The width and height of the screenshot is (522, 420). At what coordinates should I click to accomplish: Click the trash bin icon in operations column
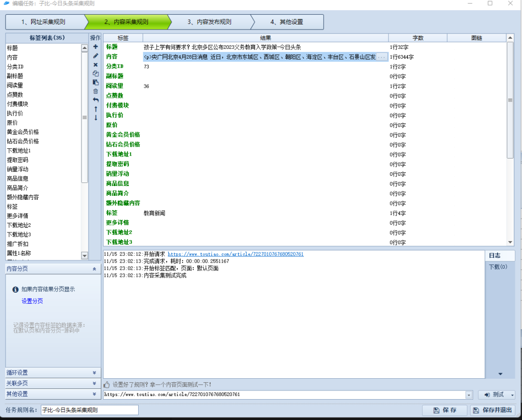[x=95, y=91]
